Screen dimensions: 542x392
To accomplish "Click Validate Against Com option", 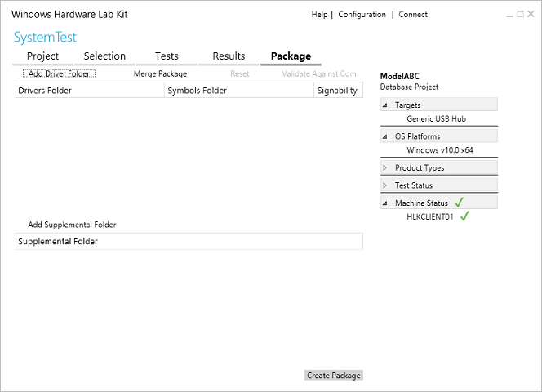I will coord(318,73).
